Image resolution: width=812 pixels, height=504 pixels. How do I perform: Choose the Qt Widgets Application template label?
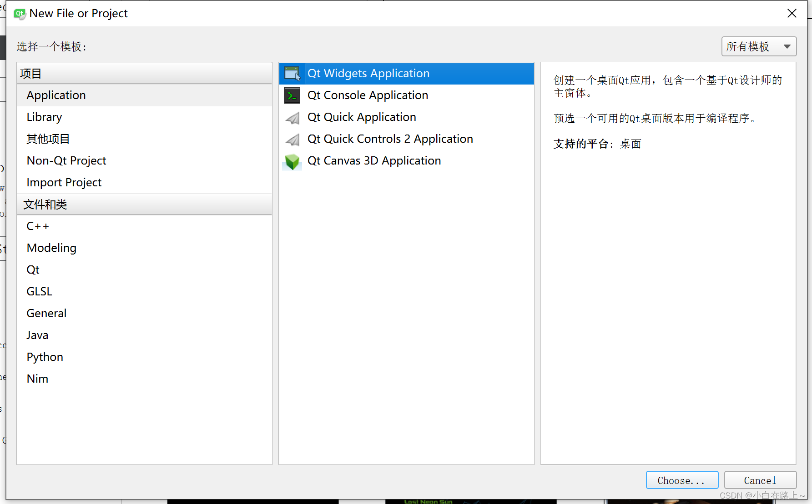[x=368, y=74]
